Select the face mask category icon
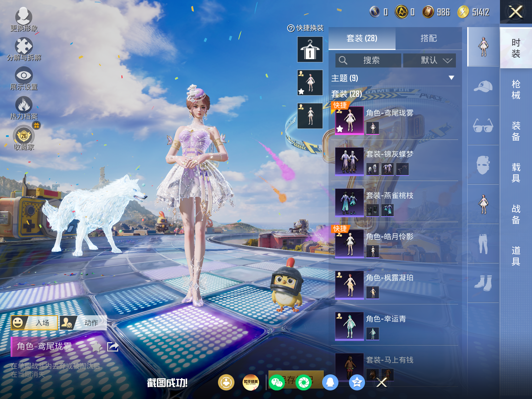 (x=483, y=165)
